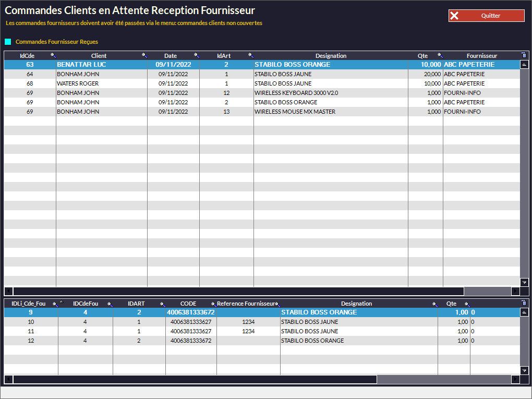Click the IDART column search magnifier
532x399 pixels.
[x=162, y=304]
